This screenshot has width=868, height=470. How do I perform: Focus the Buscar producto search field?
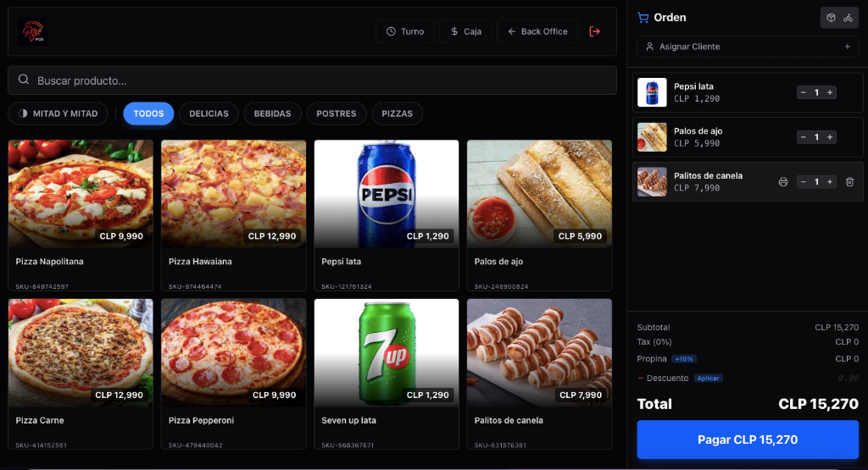312,80
